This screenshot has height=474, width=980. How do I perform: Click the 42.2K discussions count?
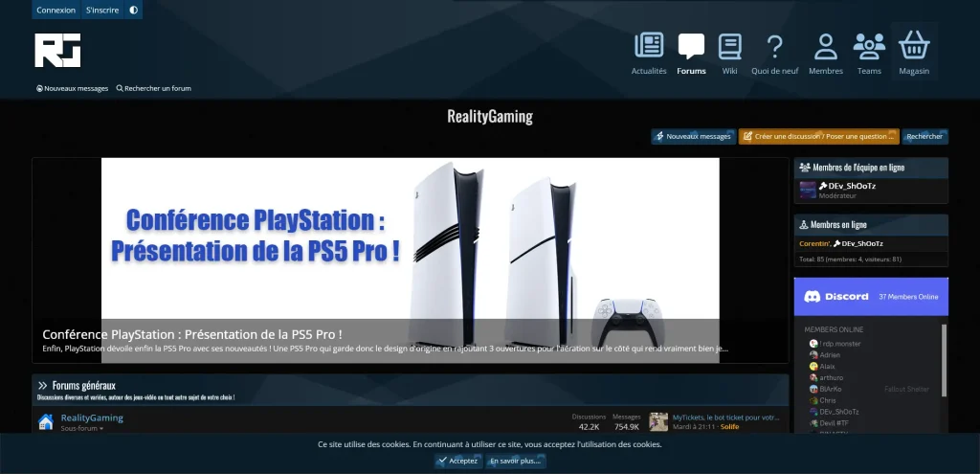(589, 427)
